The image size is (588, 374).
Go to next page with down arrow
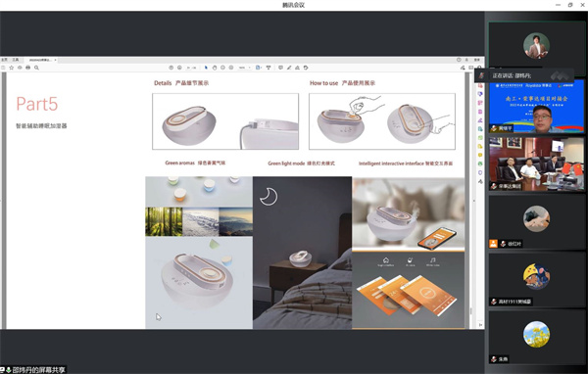pos(179,68)
